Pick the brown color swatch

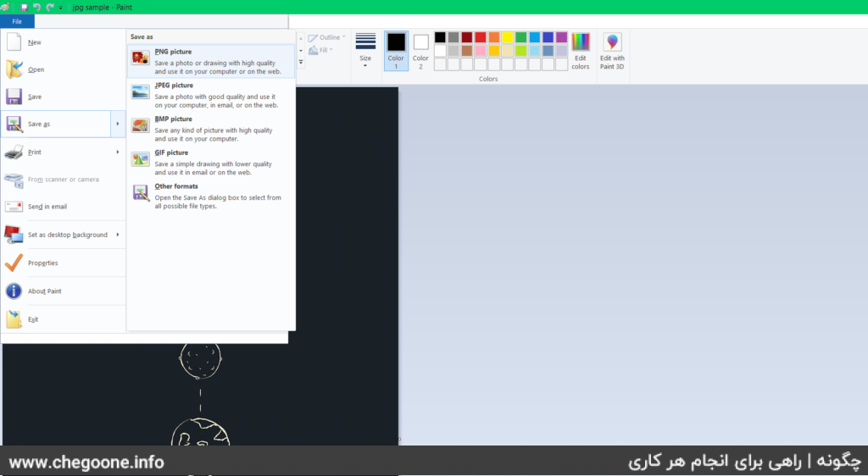(x=467, y=51)
